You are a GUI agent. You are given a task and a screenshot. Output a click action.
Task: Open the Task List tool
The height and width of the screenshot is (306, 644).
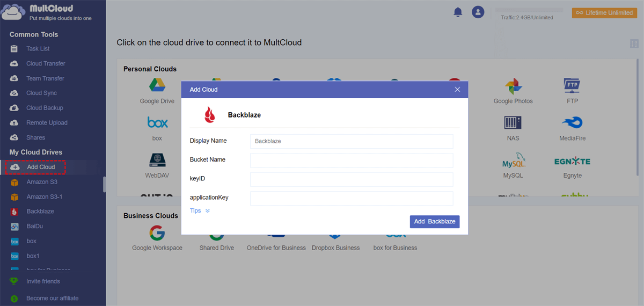[x=38, y=49]
